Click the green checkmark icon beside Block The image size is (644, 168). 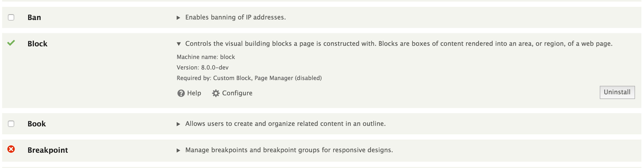(11, 43)
